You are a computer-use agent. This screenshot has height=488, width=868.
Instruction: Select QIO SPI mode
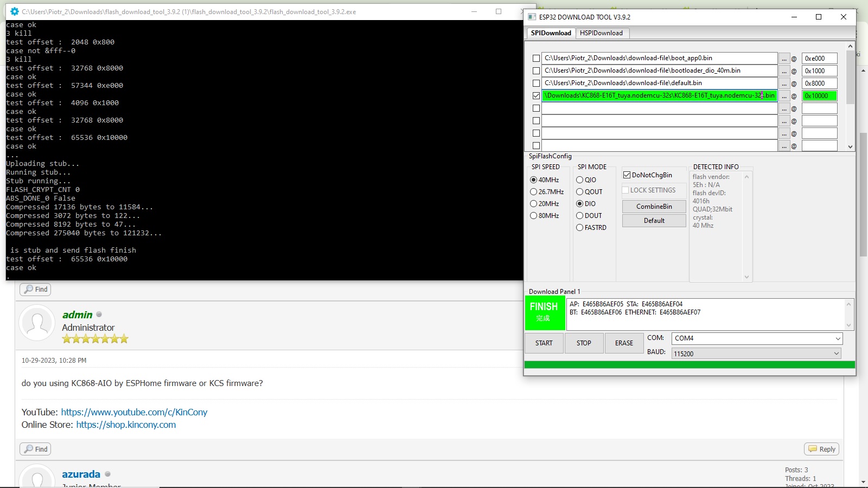click(580, 180)
